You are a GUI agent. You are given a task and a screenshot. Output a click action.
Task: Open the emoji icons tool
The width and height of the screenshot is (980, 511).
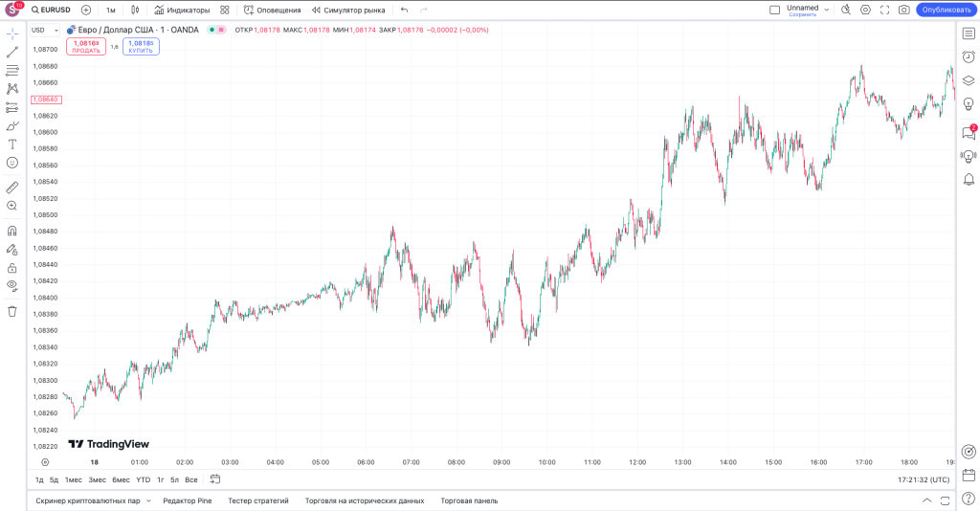click(11, 163)
